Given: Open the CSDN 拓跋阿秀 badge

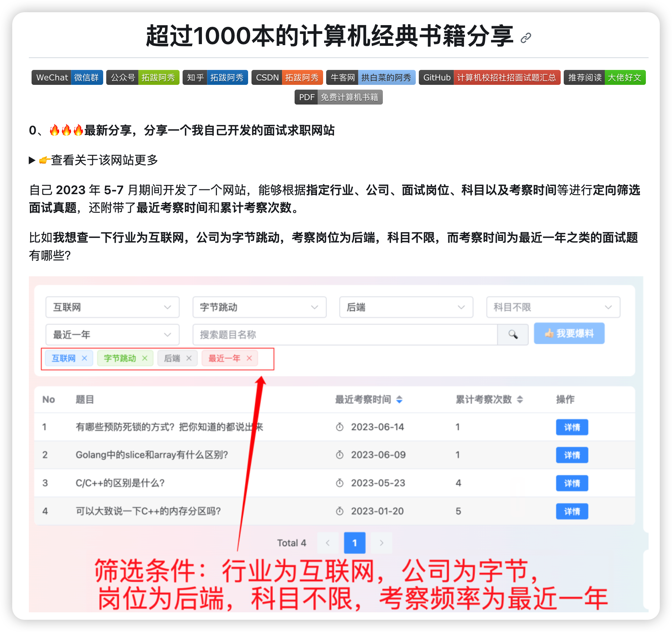Looking at the screenshot, I should coord(287,77).
